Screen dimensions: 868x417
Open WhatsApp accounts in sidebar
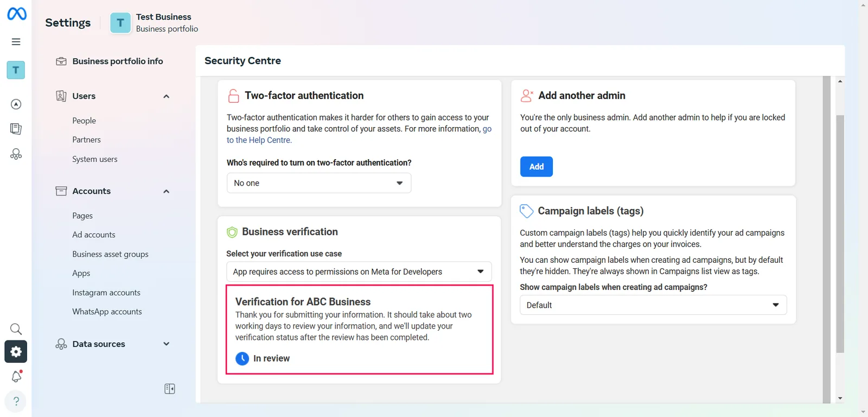(x=107, y=312)
